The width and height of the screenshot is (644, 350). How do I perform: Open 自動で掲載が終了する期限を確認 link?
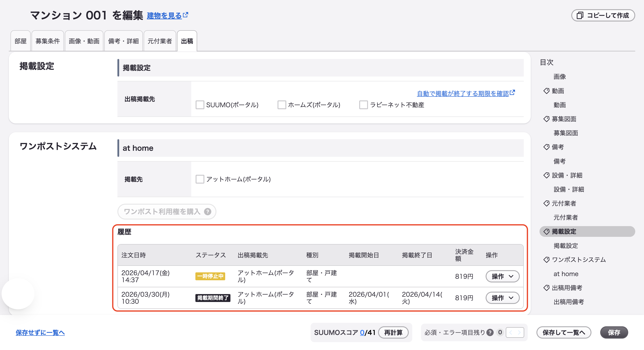coord(463,93)
